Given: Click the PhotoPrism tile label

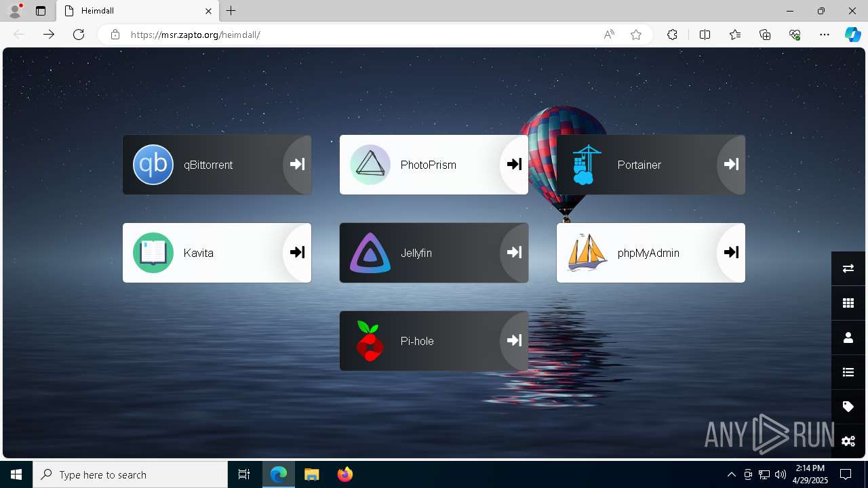Looking at the screenshot, I should coord(428,165).
